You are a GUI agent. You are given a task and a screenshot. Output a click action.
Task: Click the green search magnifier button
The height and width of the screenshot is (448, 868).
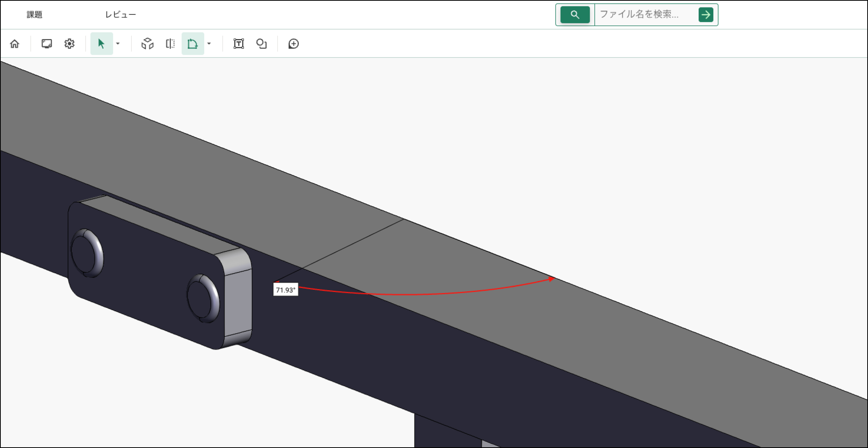pyautogui.click(x=575, y=15)
